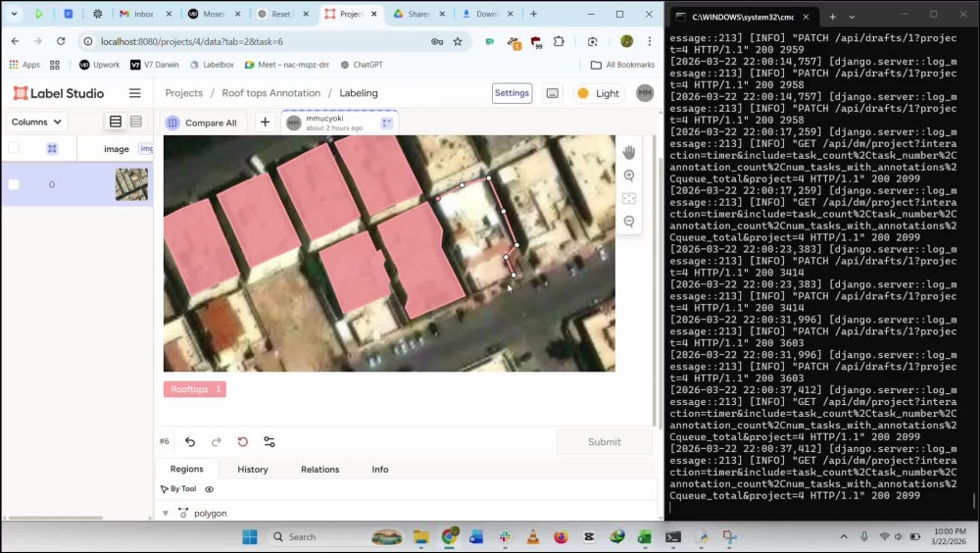Collapse the polygon group in Regions

pos(166,513)
